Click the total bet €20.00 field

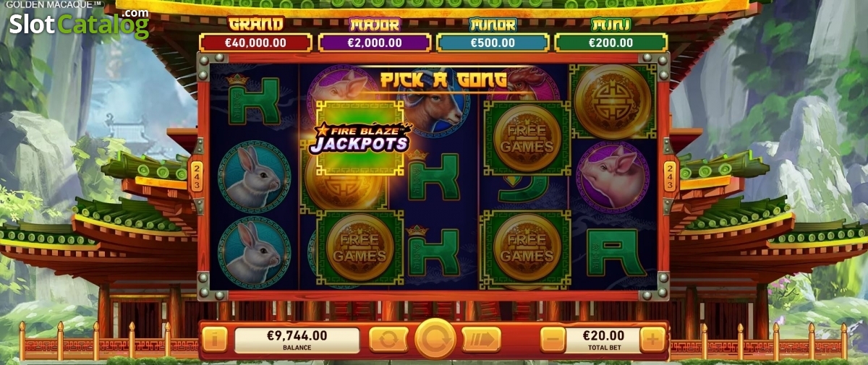603,339
